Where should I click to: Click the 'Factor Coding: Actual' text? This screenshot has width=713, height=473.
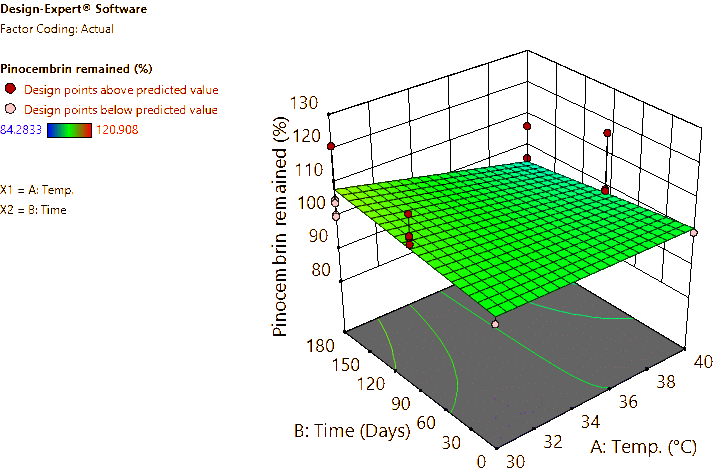(57, 29)
